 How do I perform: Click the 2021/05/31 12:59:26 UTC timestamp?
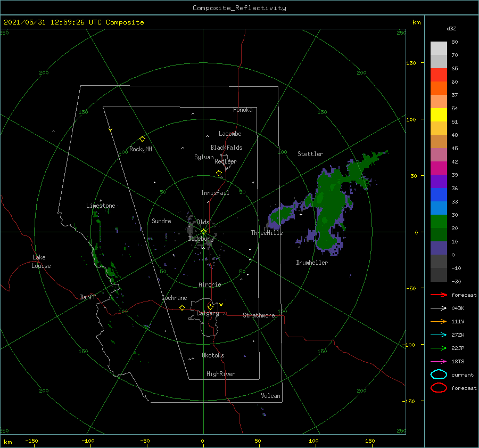(x=73, y=22)
